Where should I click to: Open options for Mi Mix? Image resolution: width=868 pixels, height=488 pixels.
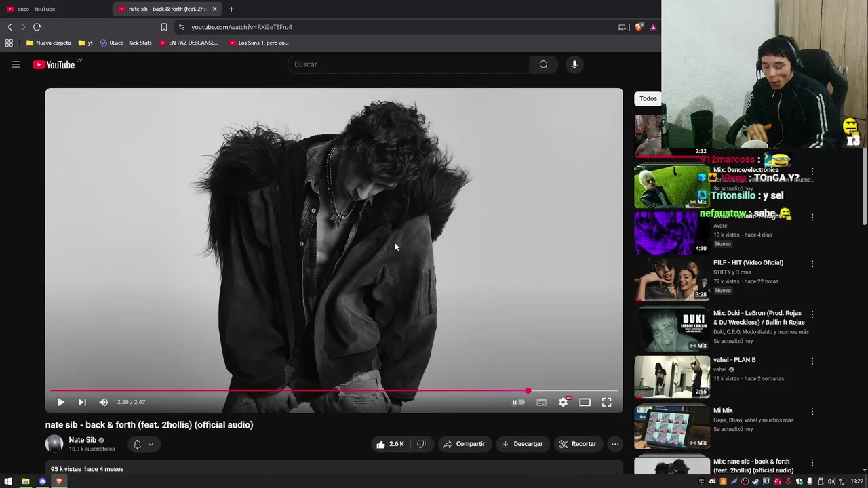tap(812, 411)
